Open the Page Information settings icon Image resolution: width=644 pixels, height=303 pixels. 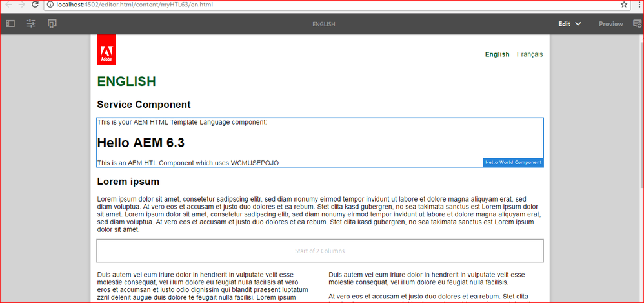(31, 24)
